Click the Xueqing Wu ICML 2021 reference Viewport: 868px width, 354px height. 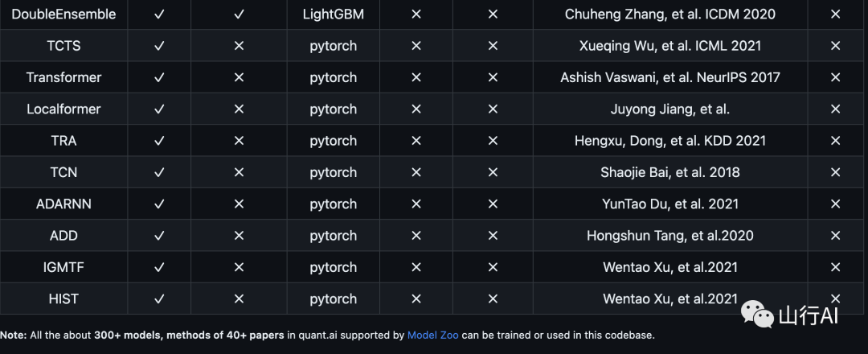(x=669, y=46)
